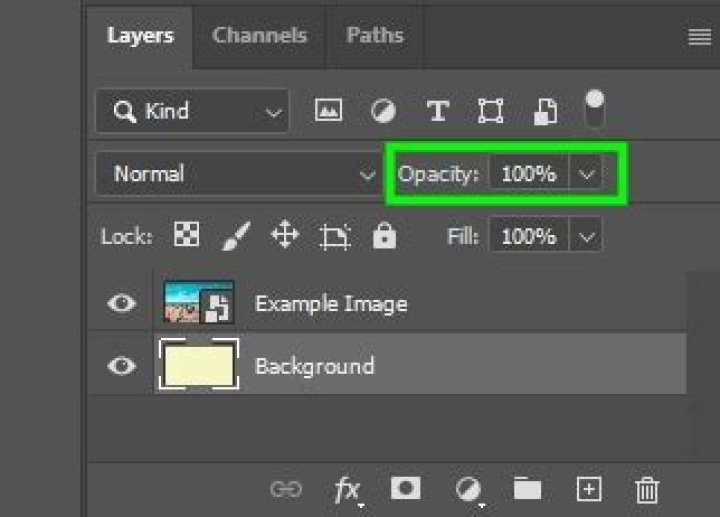Click the lock transparent pixels icon

click(186, 236)
